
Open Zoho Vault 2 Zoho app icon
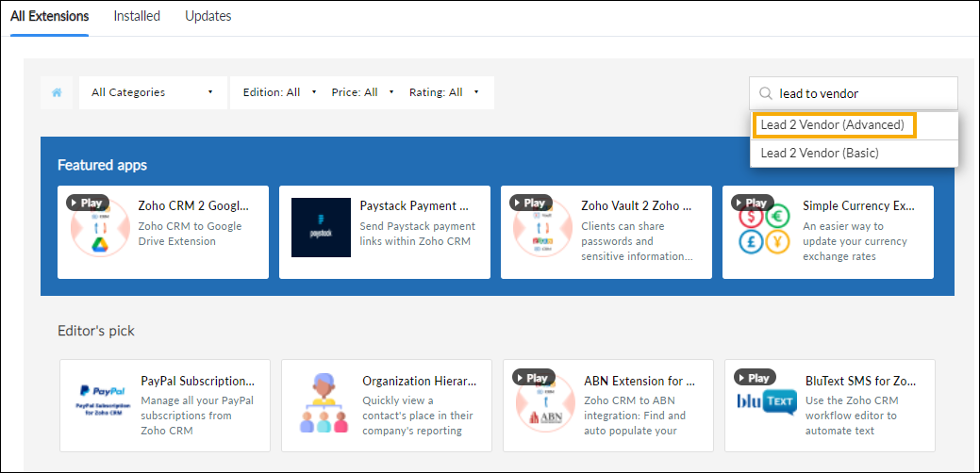[543, 227]
